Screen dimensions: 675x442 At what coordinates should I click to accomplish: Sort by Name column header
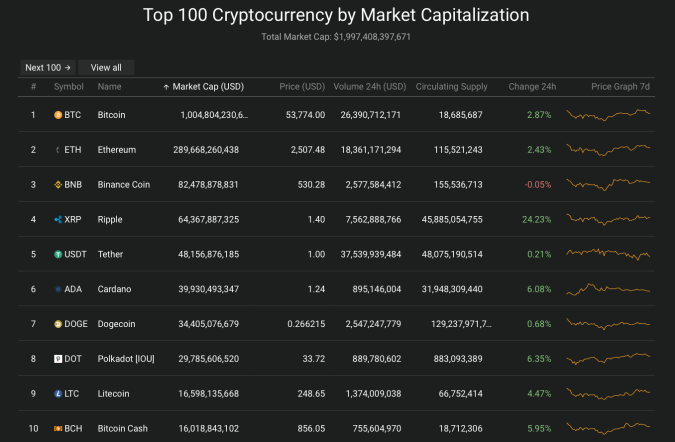click(x=109, y=87)
